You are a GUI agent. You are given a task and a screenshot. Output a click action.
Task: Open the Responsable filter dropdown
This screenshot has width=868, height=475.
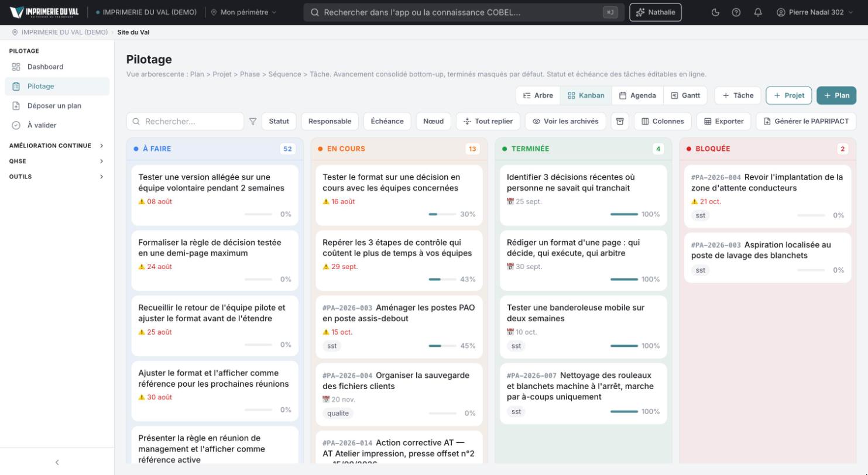tap(330, 121)
